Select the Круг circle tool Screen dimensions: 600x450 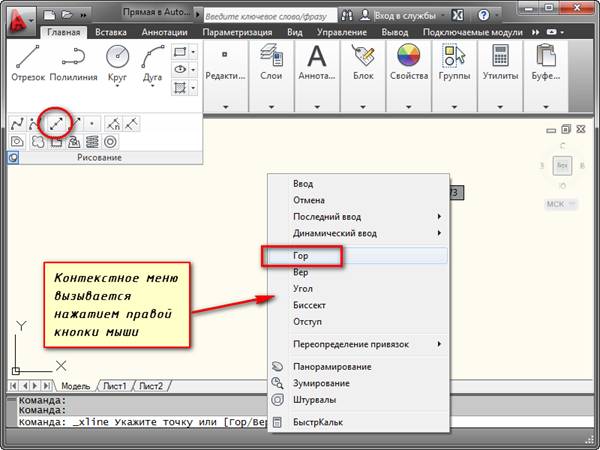[x=117, y=65]
